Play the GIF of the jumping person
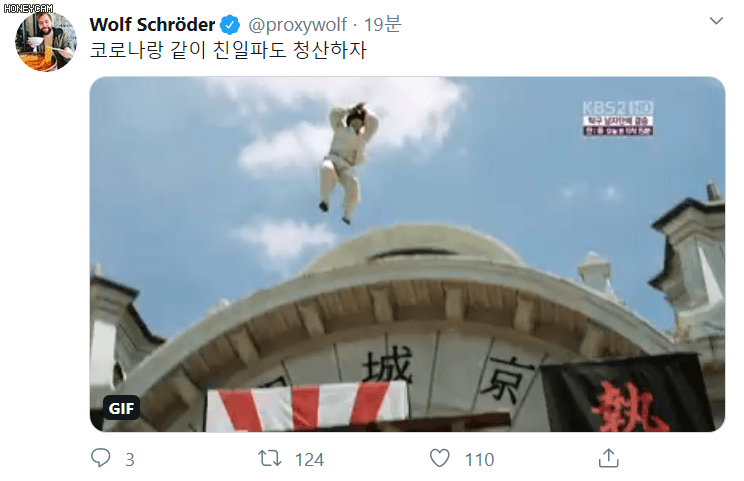The image size is (744, 481). click(407, 254)
